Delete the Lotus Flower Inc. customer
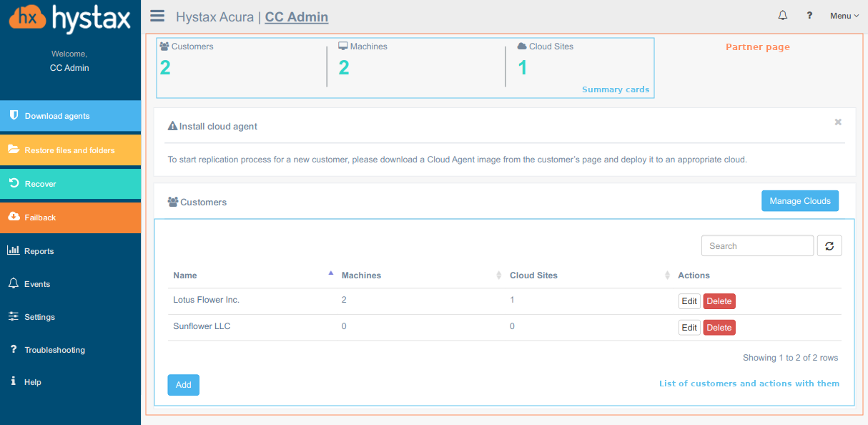868x425 pixels. tap(719, 301)
